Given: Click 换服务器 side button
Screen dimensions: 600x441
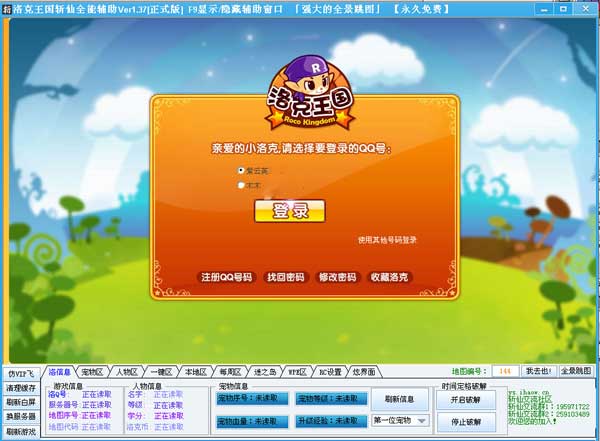Looking at the screenshot, I should click(x=21, y=416).
